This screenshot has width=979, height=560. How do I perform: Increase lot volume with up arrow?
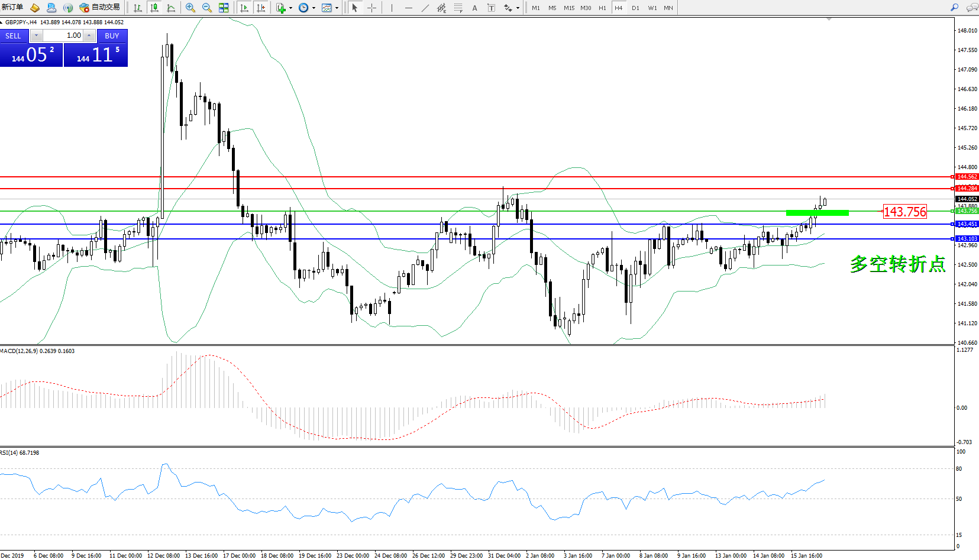(89, 35)
